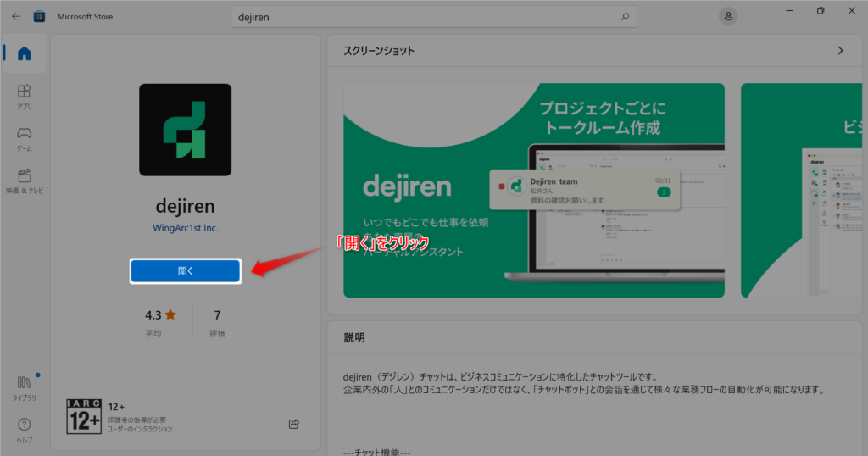Image resolution: width=868 pixels, height=456 pixels.
Task: Click the dejiren app logo
Action: pos(186,130)
